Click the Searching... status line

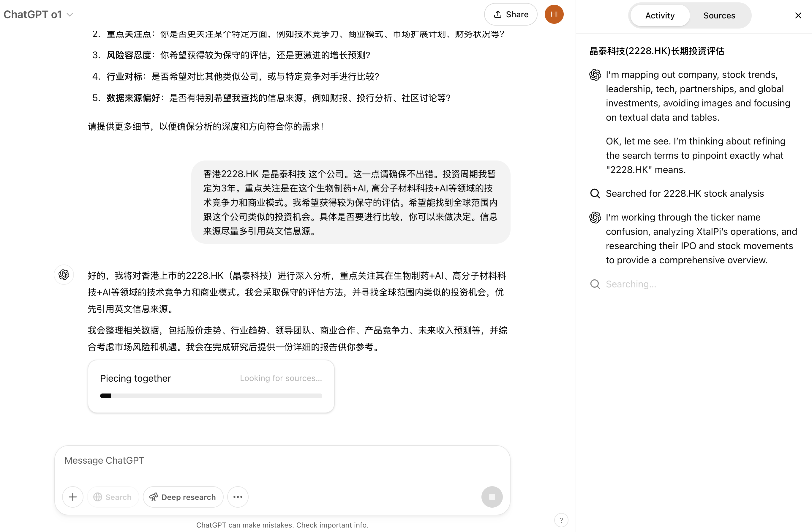pyautogui.click(x=623, y=284)
